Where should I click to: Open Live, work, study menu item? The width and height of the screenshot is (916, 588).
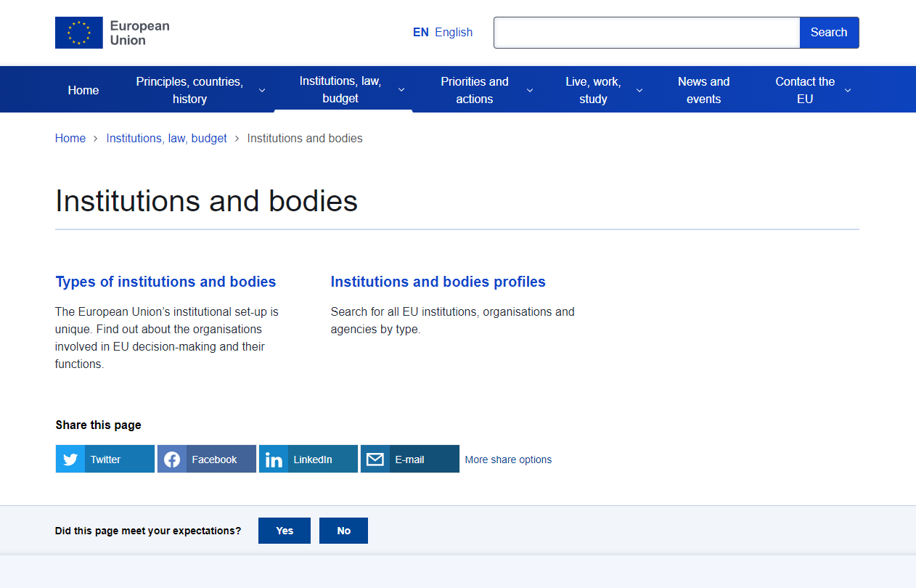(593, 90)
